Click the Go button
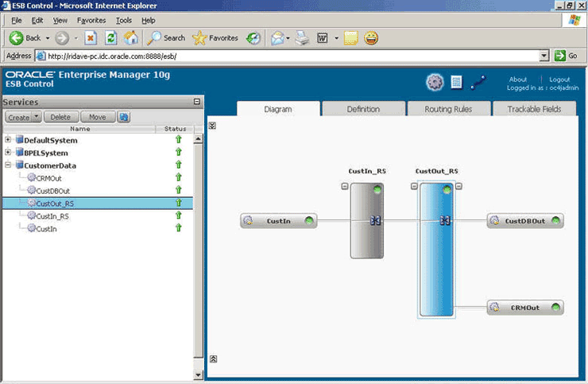The image size is (588, 384). 566,56
